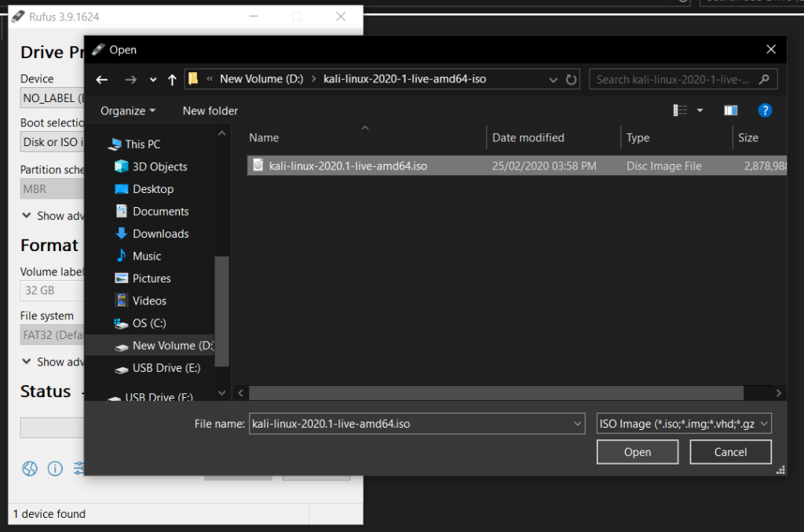The height and width of the screenshot is (532, 804).
Task: Sort by the Date modified column
Action: (x=528, y=138)
